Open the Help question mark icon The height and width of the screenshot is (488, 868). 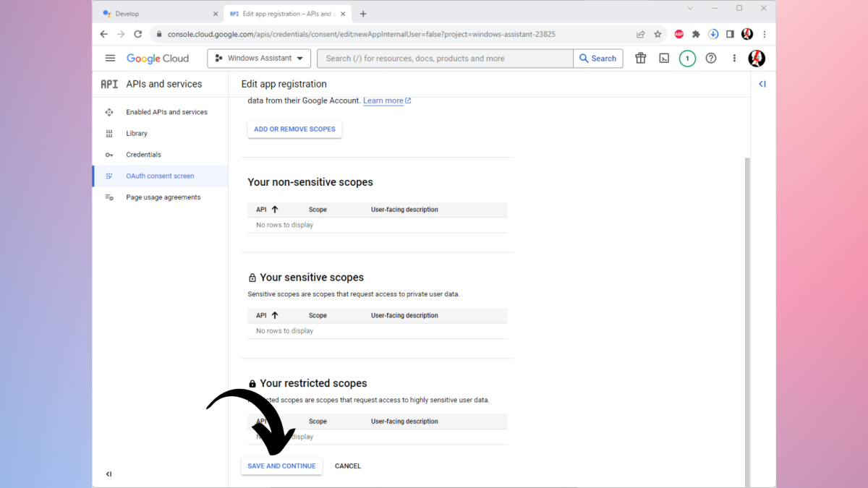(711, 59)
